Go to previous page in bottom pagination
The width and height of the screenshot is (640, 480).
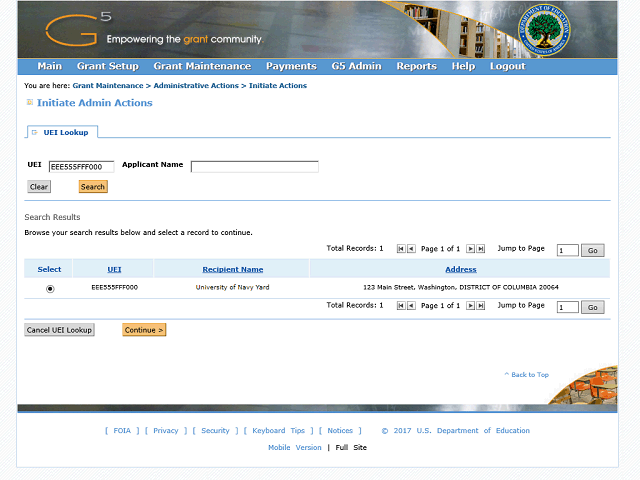(x=411, y=306)
